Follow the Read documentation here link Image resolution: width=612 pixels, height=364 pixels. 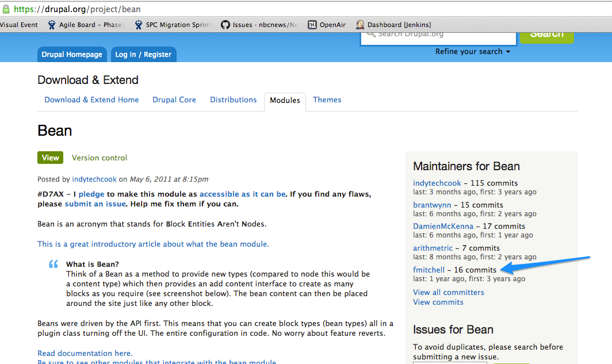tap(85, 354)
